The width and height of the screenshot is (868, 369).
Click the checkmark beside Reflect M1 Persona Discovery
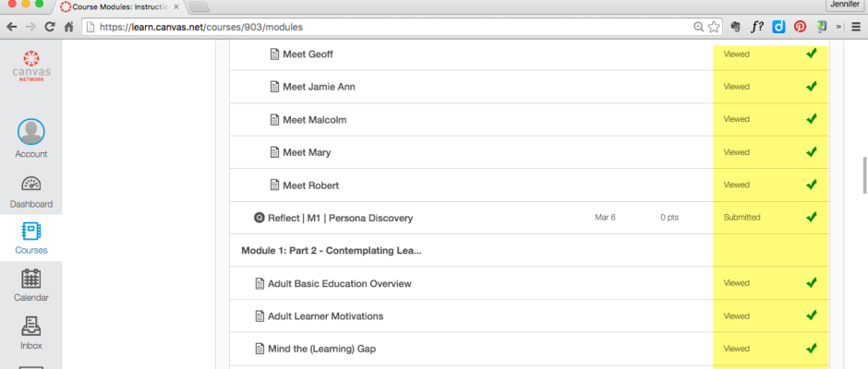tap(812, 218)
